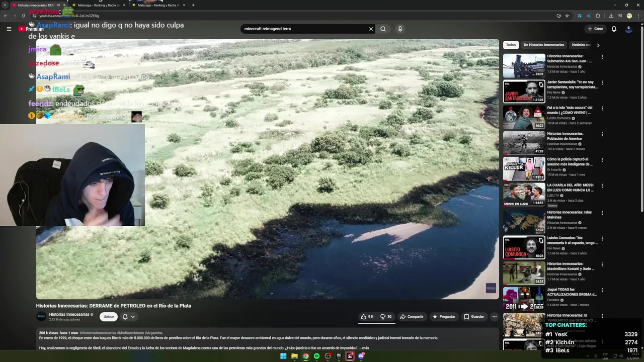The image size is (644, 362).
Task: Go to YouTube Premium home logo
Action: tap(31, 29)
